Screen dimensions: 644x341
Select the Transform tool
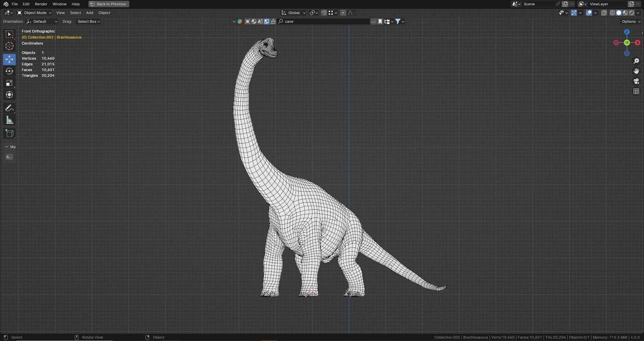[x=9, y=95]
